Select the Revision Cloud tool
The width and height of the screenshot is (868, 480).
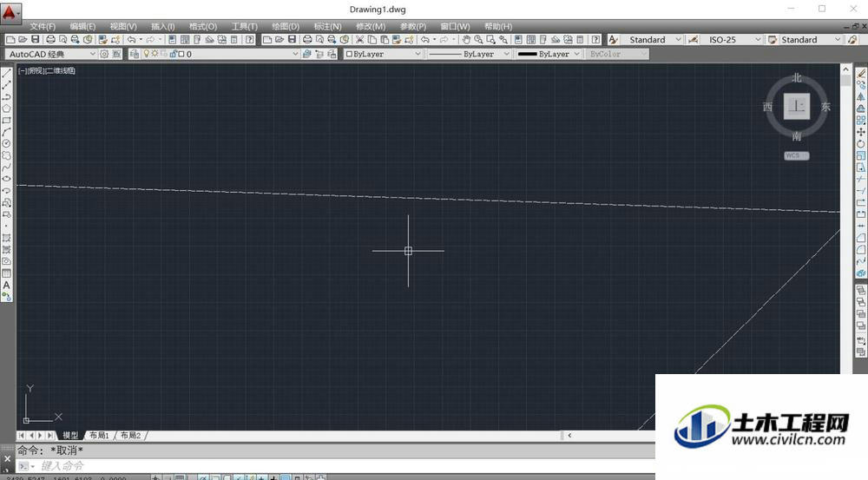click(7, 155)
